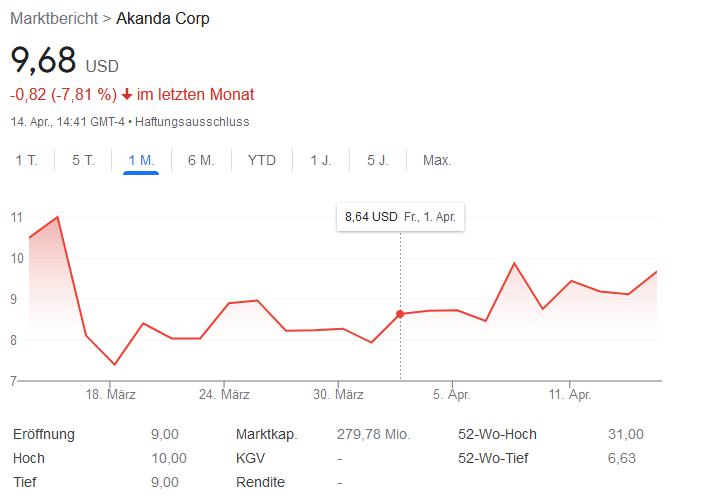Switch to the 1 T. time range
The width and height of the screenshot is (708, 498).
pos(26,160)
